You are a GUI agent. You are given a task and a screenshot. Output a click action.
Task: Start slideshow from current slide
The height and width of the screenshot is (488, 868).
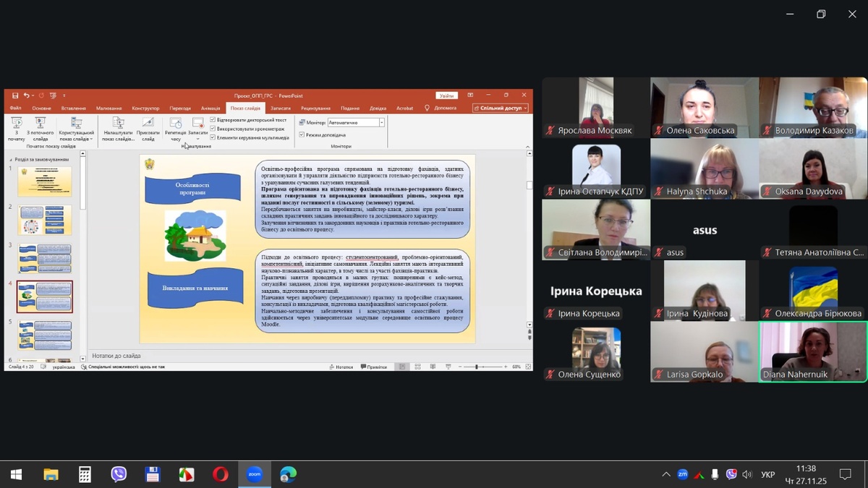[x=41, y=127]
